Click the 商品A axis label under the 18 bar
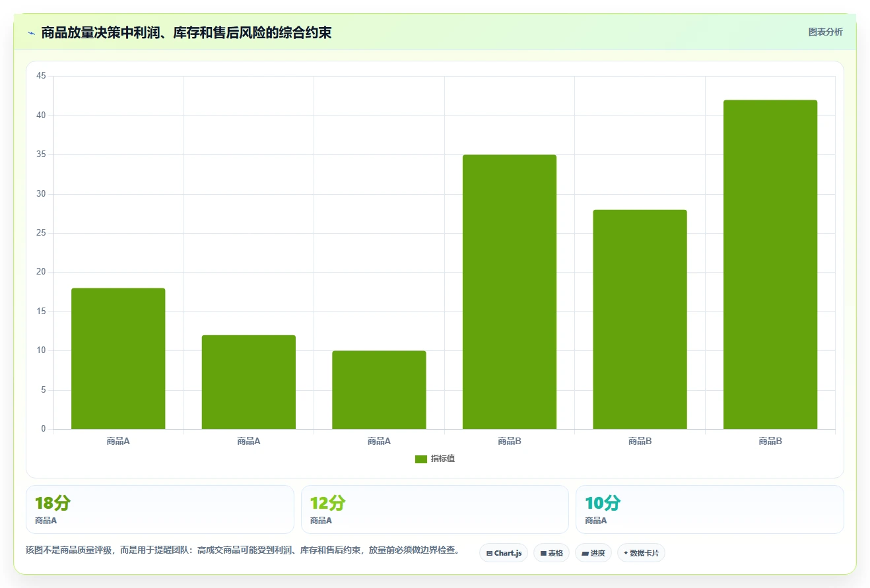The image size is (870, 588). (x=118, y=441)
